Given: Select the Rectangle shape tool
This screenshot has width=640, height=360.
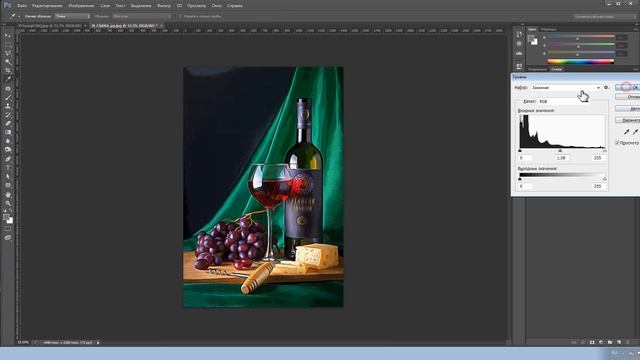Looking at the screenshot, I should coord(8,185).
